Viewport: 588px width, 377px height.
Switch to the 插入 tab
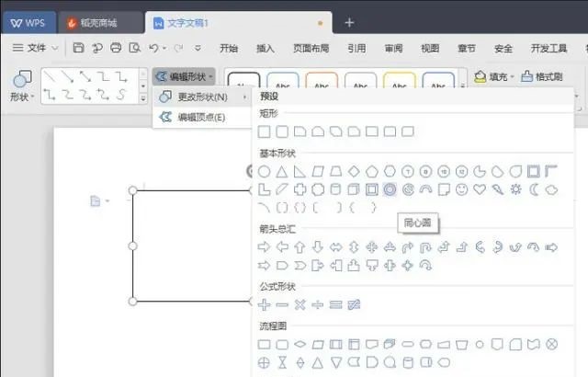[266, 48]
